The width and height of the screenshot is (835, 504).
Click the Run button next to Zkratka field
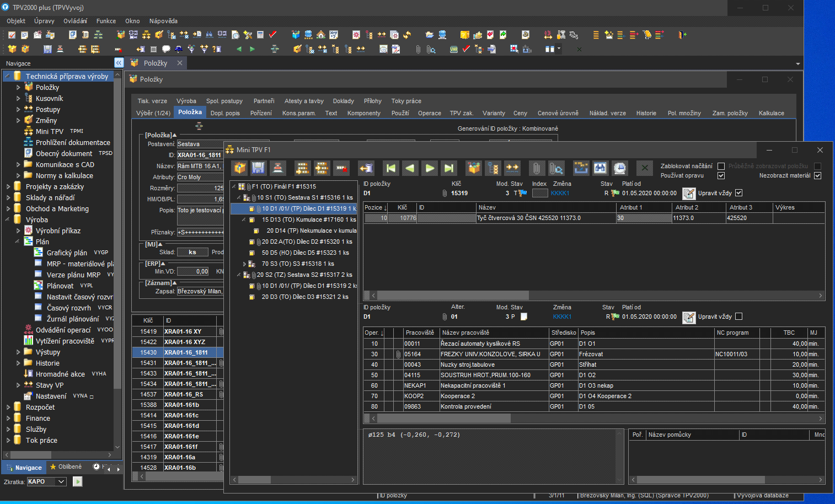click(78, 481)
